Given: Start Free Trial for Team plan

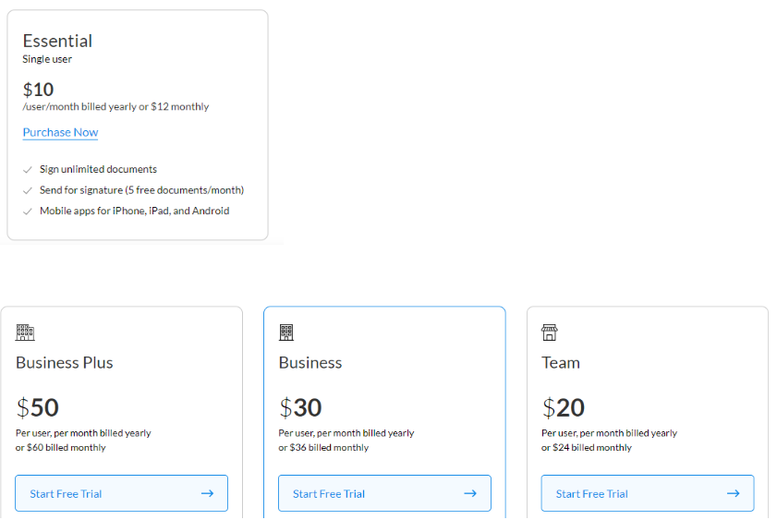Looking at the screenshot, I should point(592,493).
